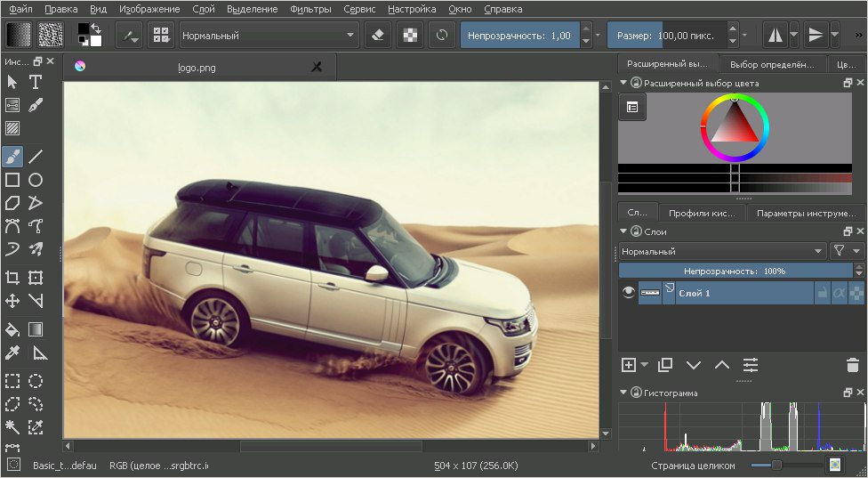868x478 pixels.
Task: Pick the Fill bucket tool
Action: 12,329
